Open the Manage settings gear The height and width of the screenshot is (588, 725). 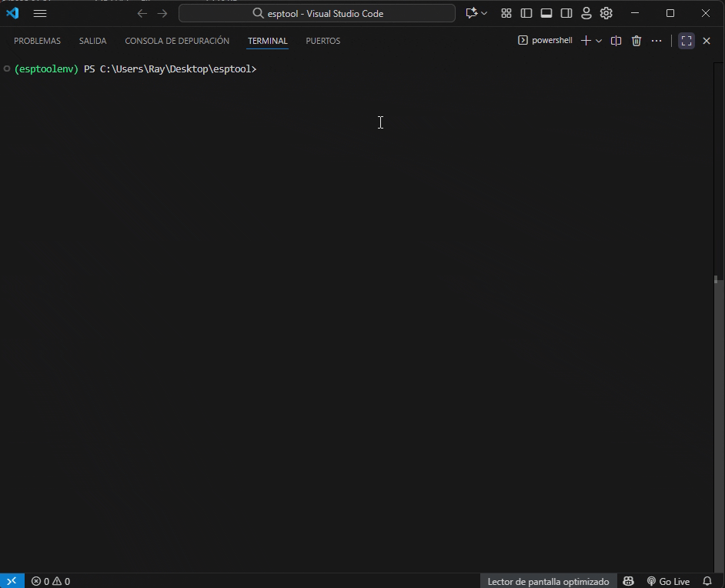click(x=606, y=13)
